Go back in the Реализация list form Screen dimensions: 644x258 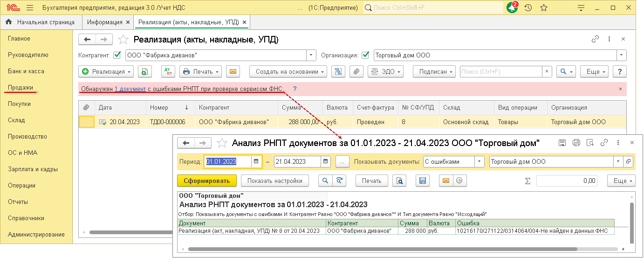coord(87,39)
